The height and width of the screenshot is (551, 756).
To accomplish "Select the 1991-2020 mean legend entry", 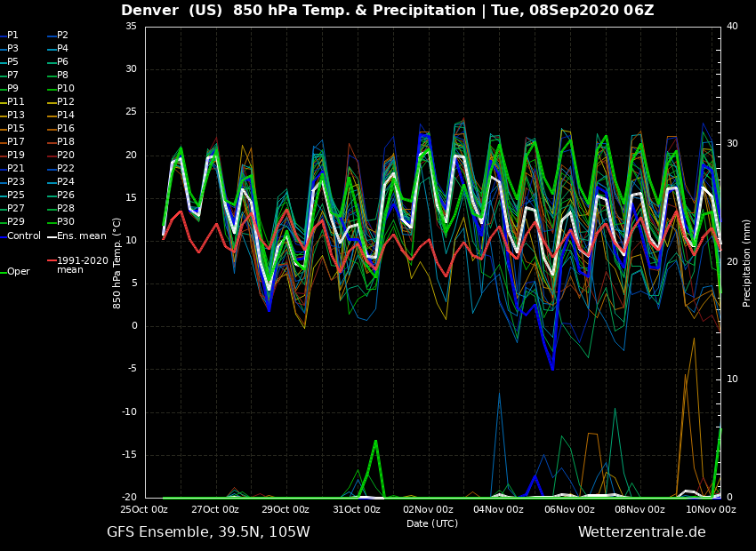I will click(x=82, y=265).
